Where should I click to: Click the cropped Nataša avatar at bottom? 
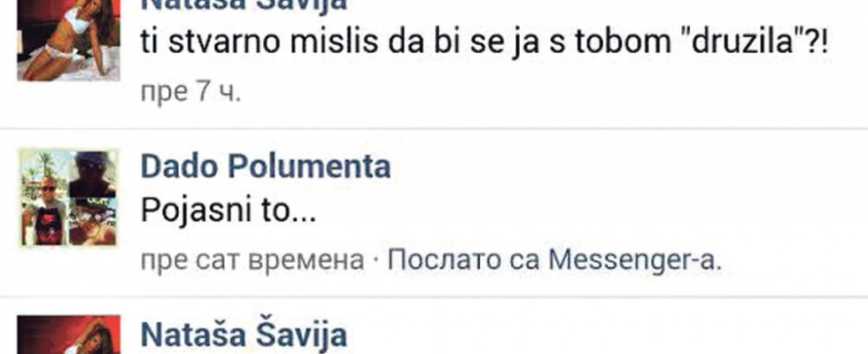69,335
